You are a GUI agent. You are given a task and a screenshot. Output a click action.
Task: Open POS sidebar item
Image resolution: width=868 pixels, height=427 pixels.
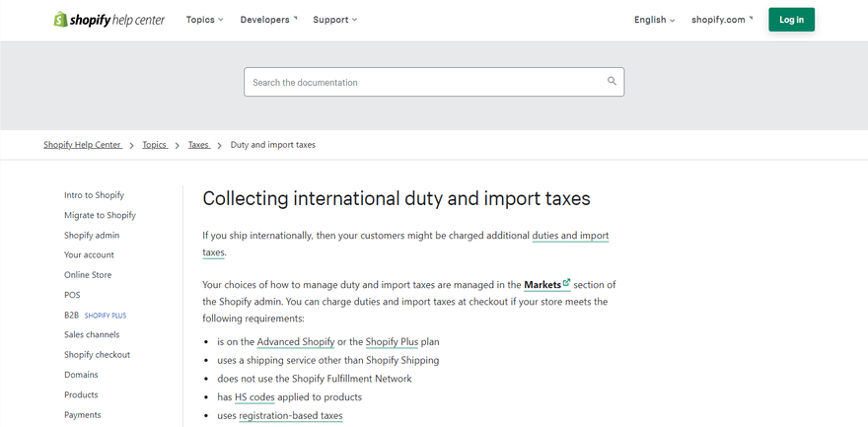(72, 295)
